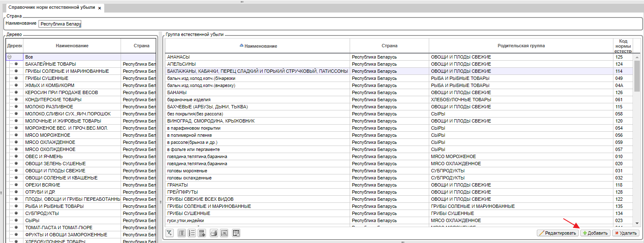Collapse the Все root tree node

[x=9, y=57]
